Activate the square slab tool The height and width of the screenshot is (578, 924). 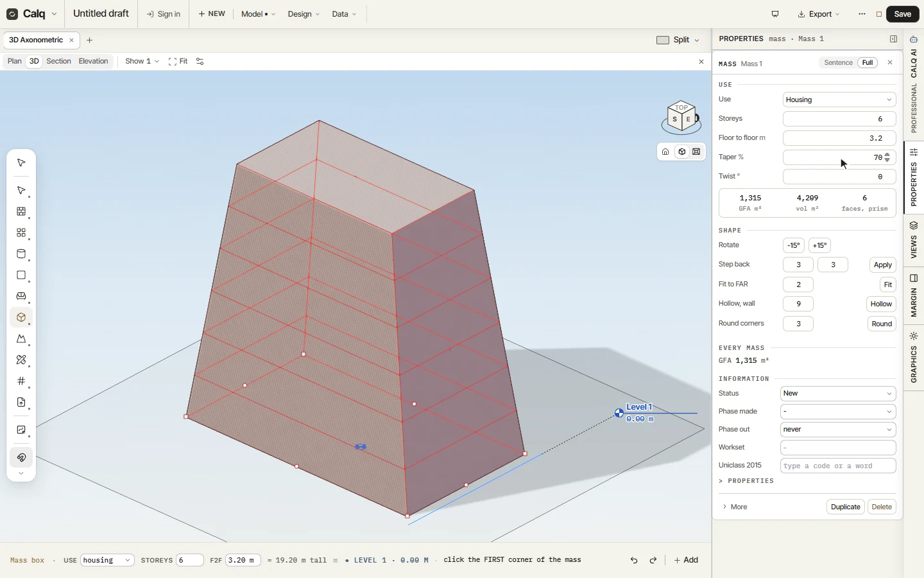(x=21, y=276)
